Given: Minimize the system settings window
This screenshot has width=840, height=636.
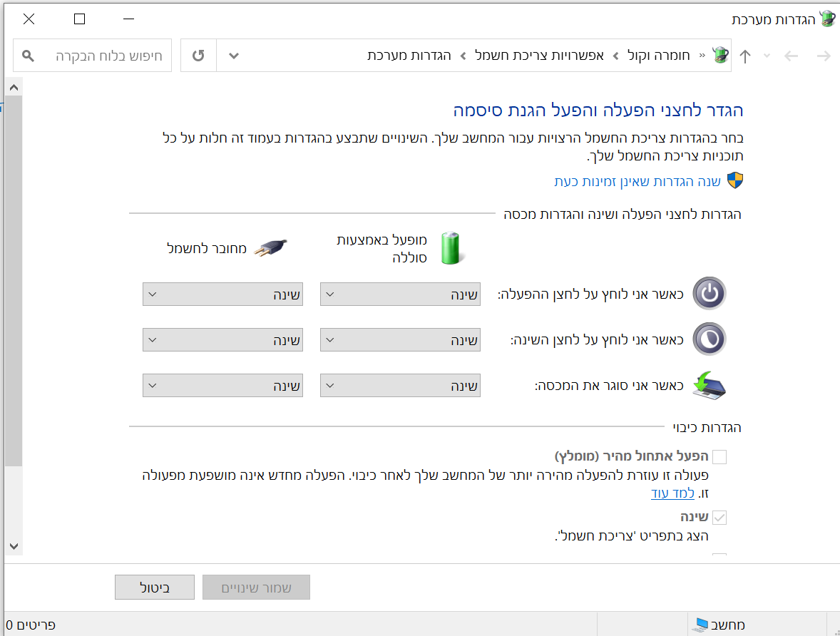Looking at the screenshot, I should (x=128, y=19).
